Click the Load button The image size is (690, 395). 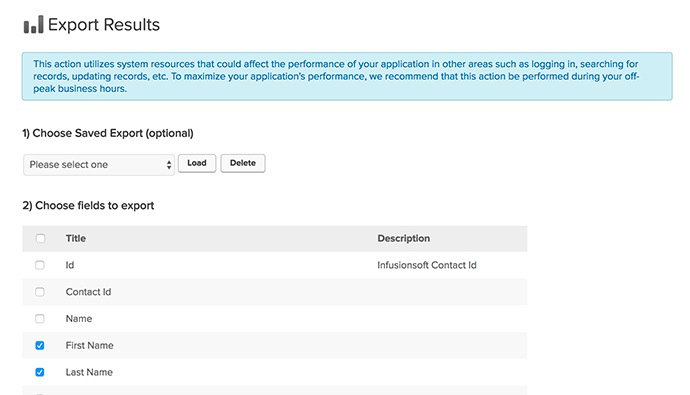(197, 163)
